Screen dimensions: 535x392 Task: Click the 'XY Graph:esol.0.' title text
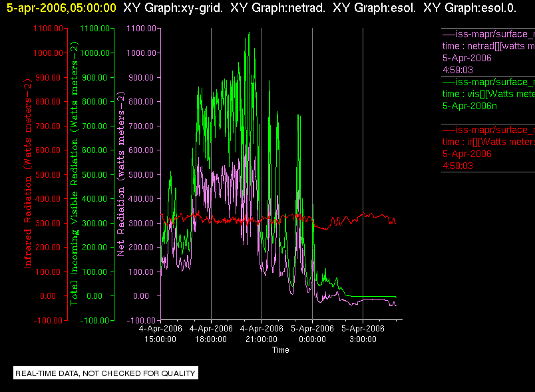(470, 7)
